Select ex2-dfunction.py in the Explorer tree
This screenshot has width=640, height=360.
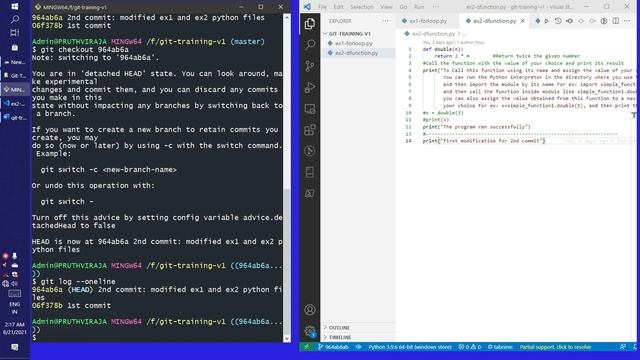click(356, 53)
